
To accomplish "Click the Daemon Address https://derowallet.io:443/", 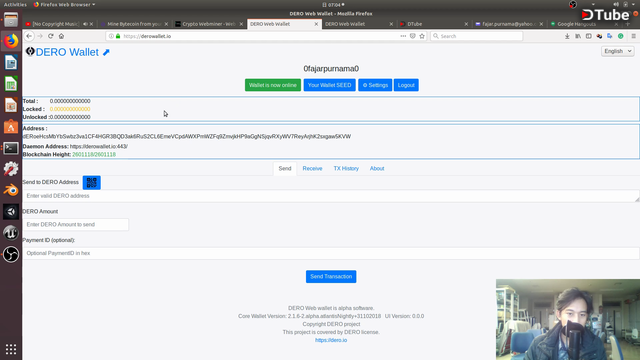I will tap(99, 146).
